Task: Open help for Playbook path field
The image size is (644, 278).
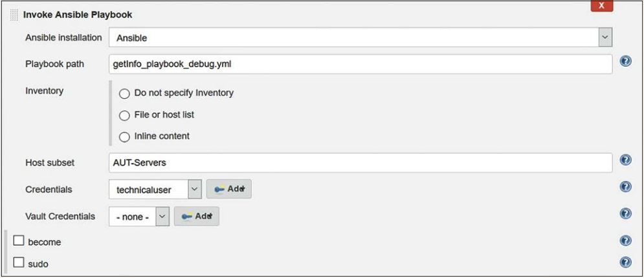Action: click(x=625, y=61)
